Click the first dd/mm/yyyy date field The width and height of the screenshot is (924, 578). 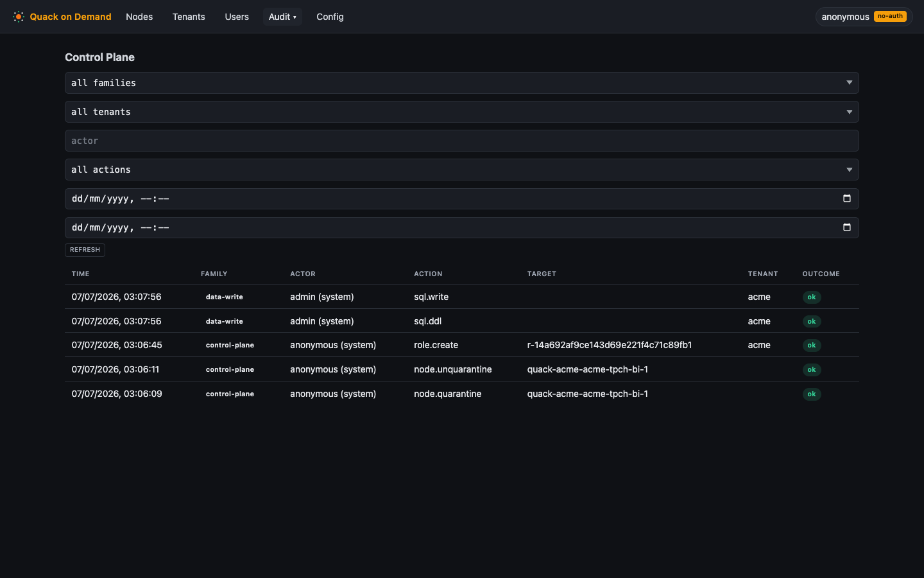pos(462,198)
